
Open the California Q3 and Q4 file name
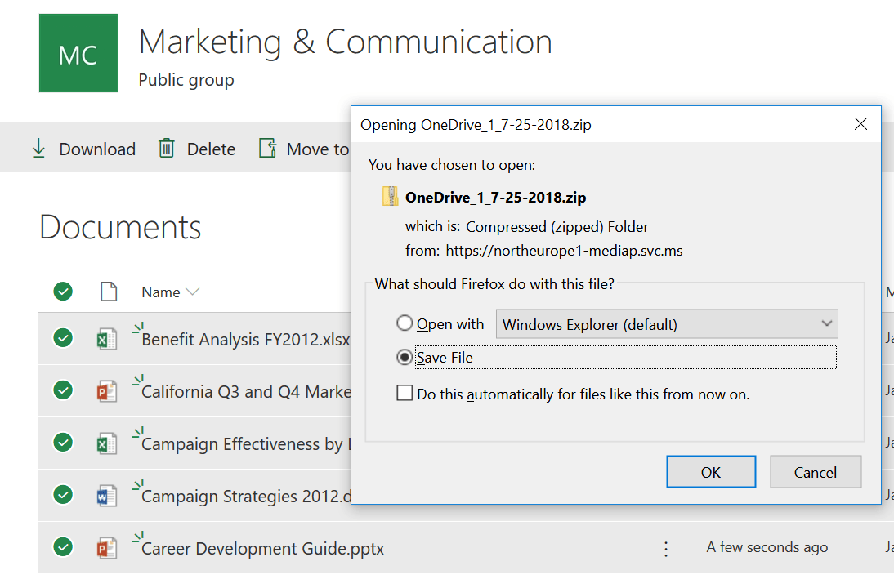[246, 392]
